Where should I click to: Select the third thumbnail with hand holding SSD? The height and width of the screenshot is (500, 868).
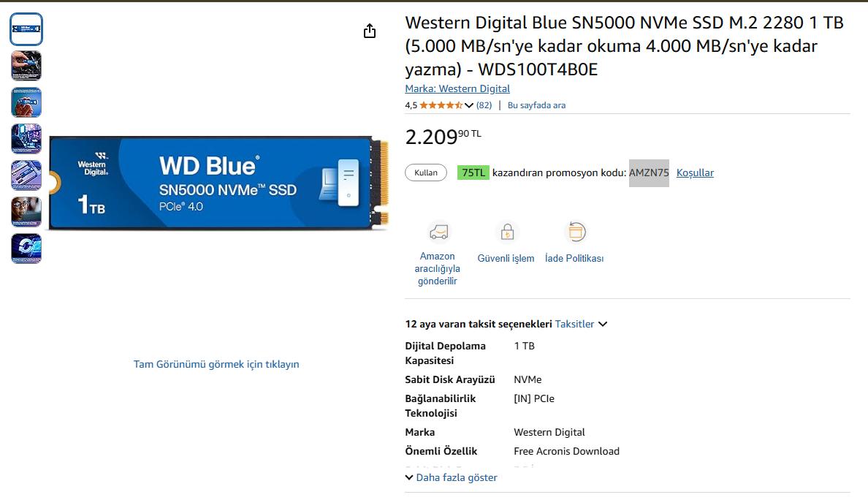(26, 102)
